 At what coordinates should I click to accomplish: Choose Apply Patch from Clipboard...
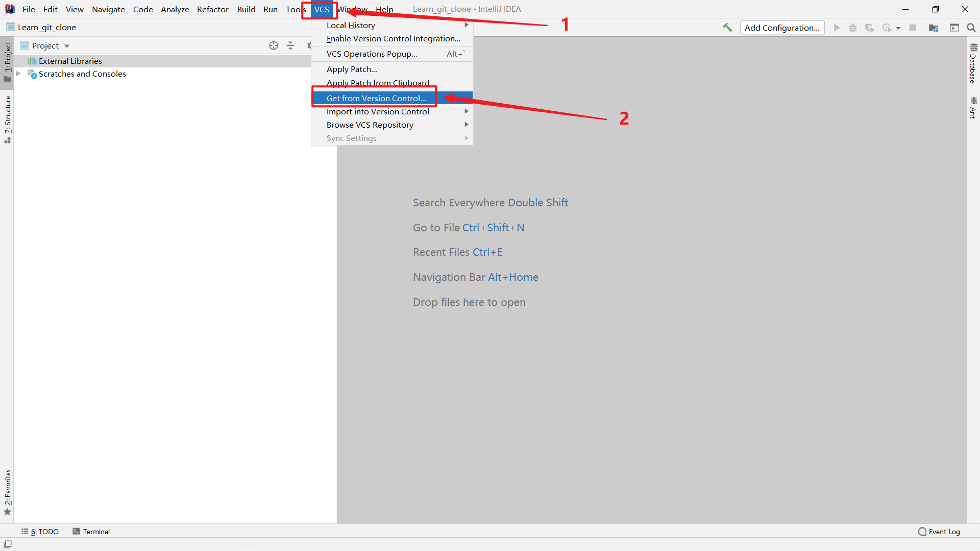[392, 83]
